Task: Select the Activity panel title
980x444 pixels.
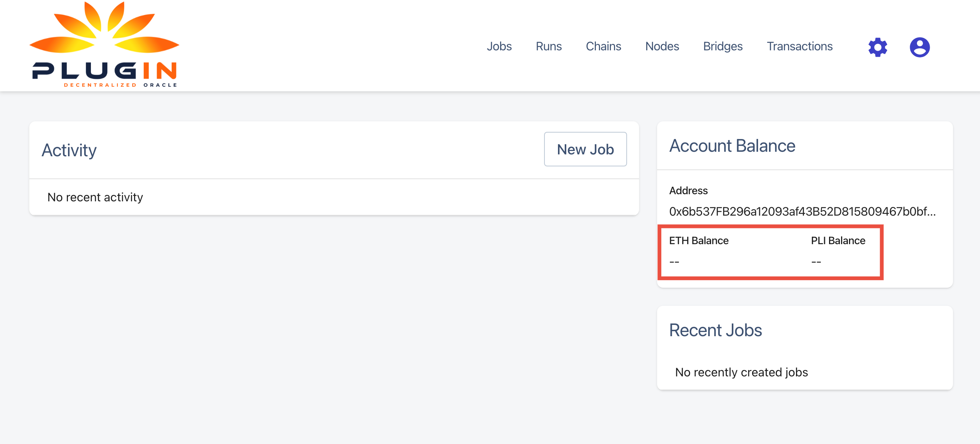Action: point(69,150)
